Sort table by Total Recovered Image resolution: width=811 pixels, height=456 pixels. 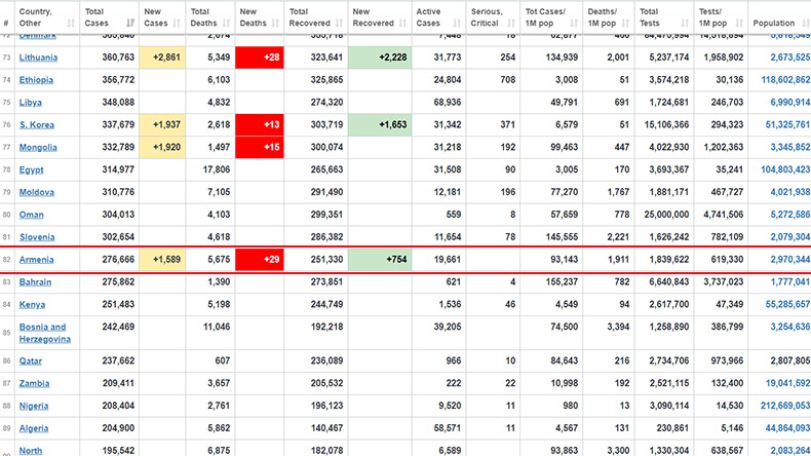(316, 17)
